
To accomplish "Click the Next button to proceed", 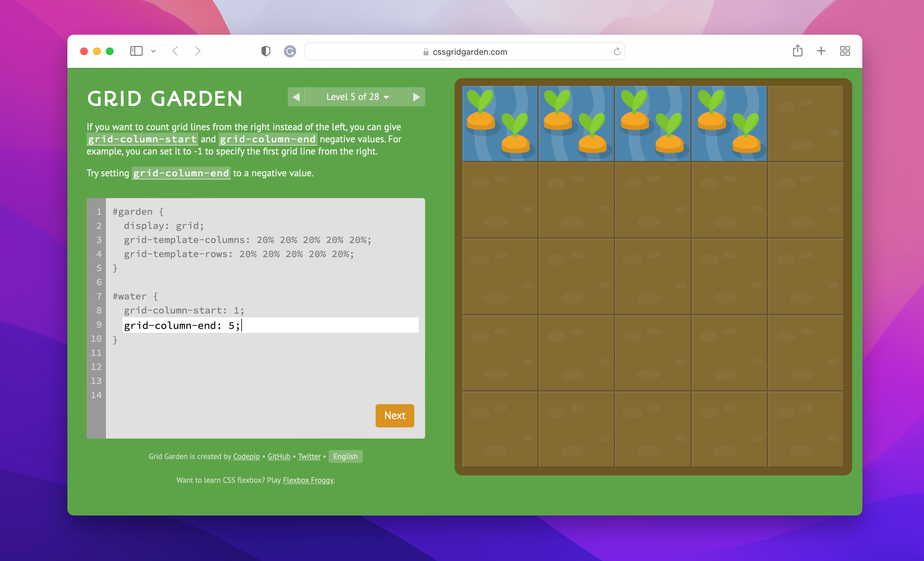I will coord(394,415).
